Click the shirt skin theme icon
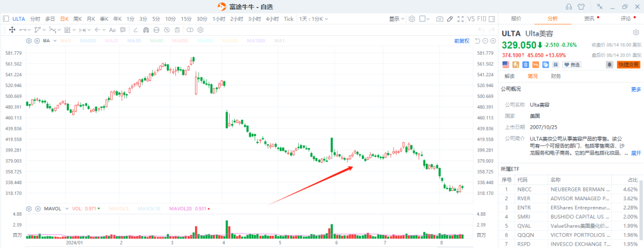Image resolution: width=644 pixels, height=248 pixels. coord(581,7)
